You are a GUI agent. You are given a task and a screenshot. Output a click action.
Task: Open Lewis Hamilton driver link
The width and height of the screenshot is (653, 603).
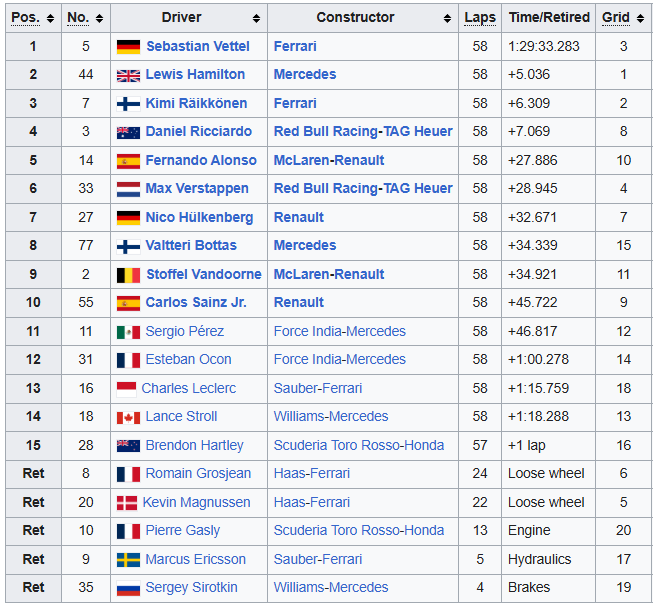click(x=195, y=75)
